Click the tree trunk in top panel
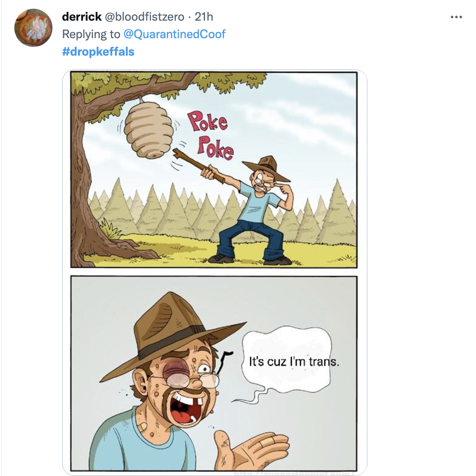Image resolution: width=476 pixels, height=476 pixels. tap(89, 187)
